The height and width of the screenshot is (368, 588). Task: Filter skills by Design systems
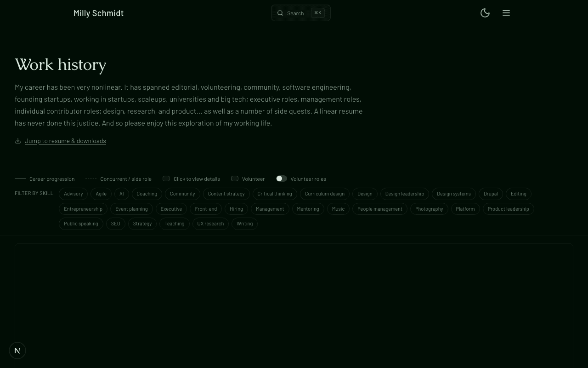[x=454, y=194]
